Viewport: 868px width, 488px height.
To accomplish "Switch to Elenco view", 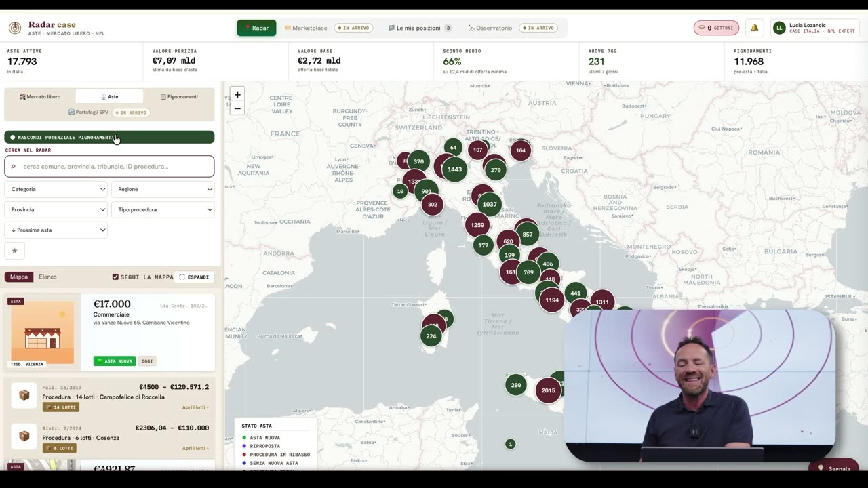I will coord(47,277).
